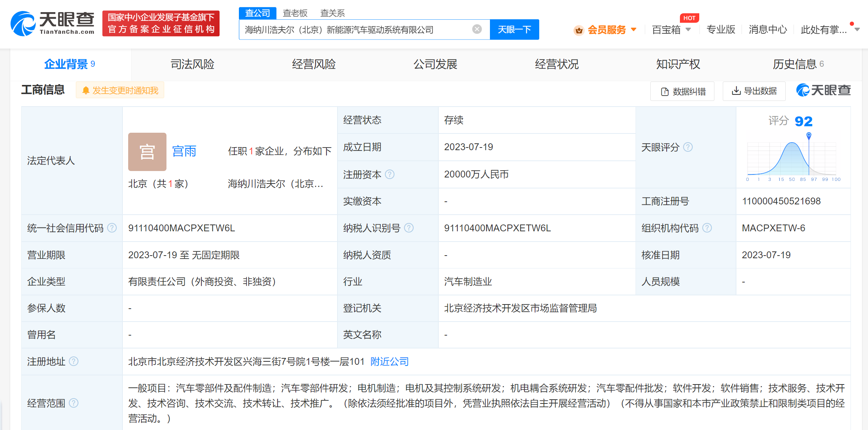Click help icon beside 纳税人识别号

[409, 228]
